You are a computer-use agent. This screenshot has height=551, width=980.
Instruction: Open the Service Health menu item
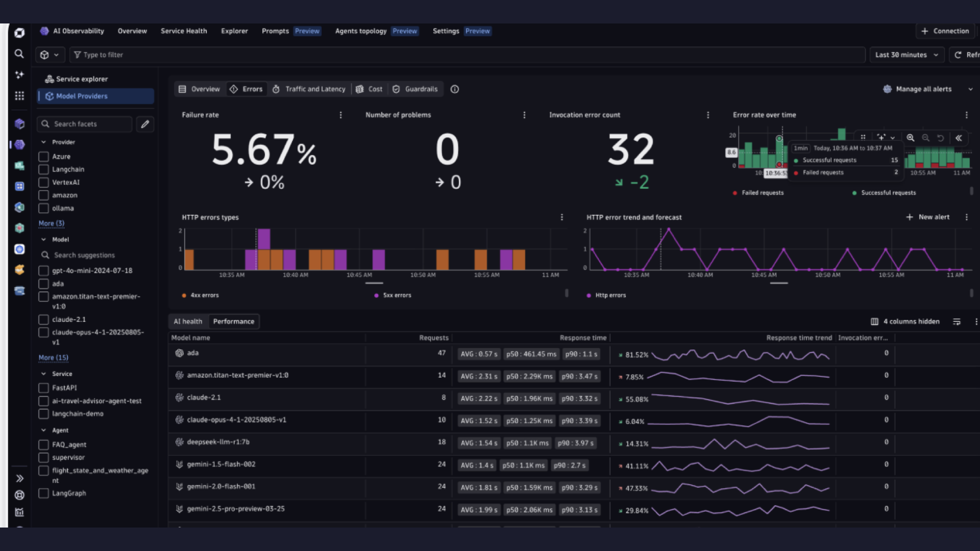[x=184, y=31]
